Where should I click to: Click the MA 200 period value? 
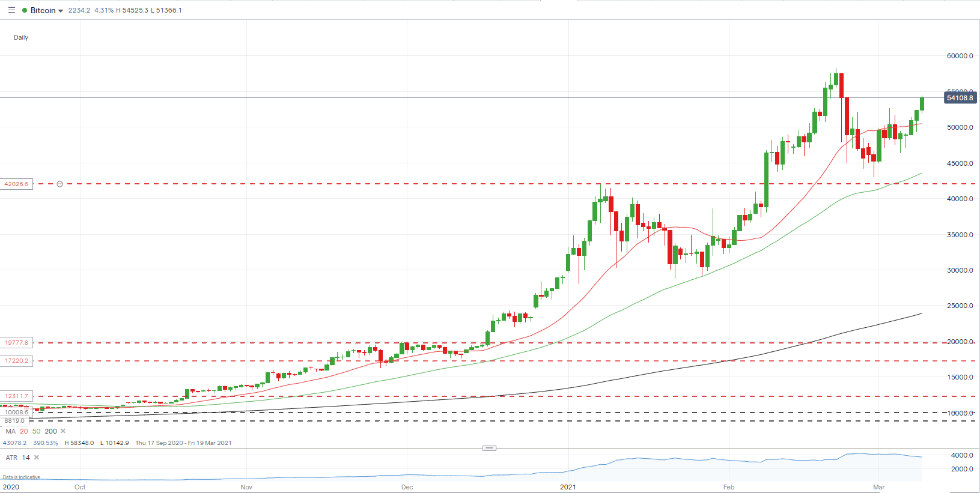tap(51, 431)
